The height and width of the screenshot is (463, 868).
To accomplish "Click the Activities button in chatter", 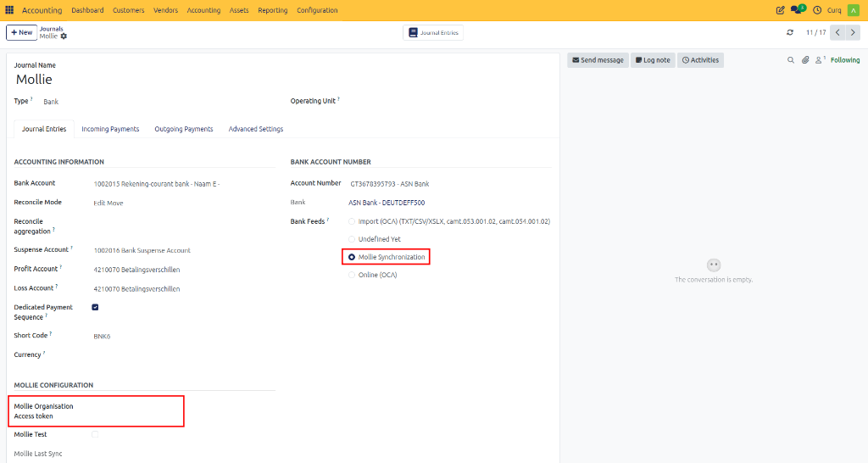I will tap(700, 60).
